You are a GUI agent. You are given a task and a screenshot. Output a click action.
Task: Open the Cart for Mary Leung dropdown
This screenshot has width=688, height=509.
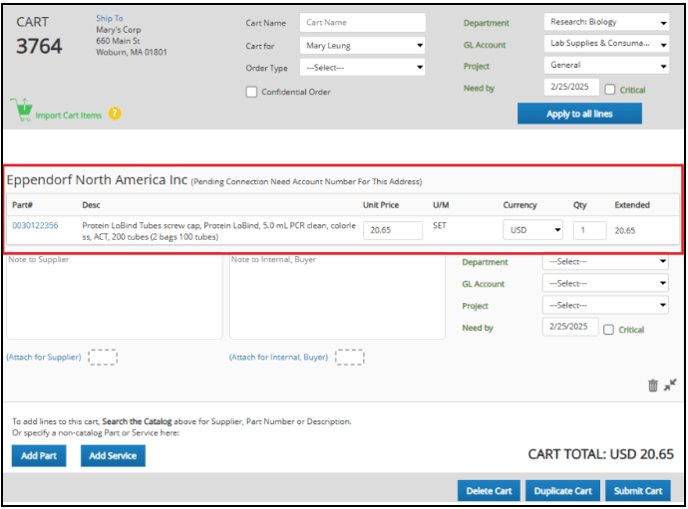click(362, 45)
